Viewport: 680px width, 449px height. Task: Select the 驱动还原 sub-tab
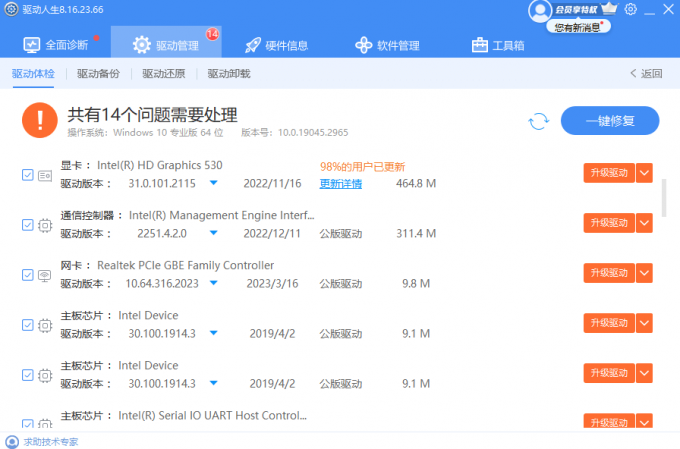click(164, 74)
